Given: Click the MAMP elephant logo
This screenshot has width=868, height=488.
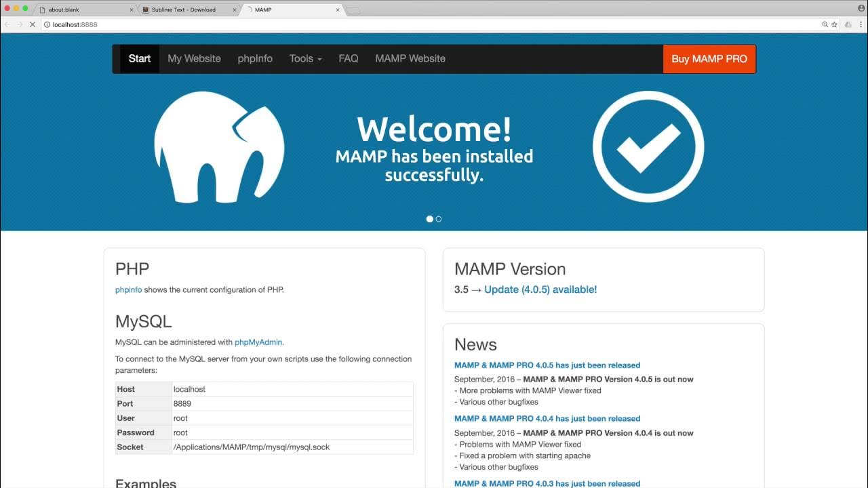Looking at the screenshot, I should click(218, 147).
